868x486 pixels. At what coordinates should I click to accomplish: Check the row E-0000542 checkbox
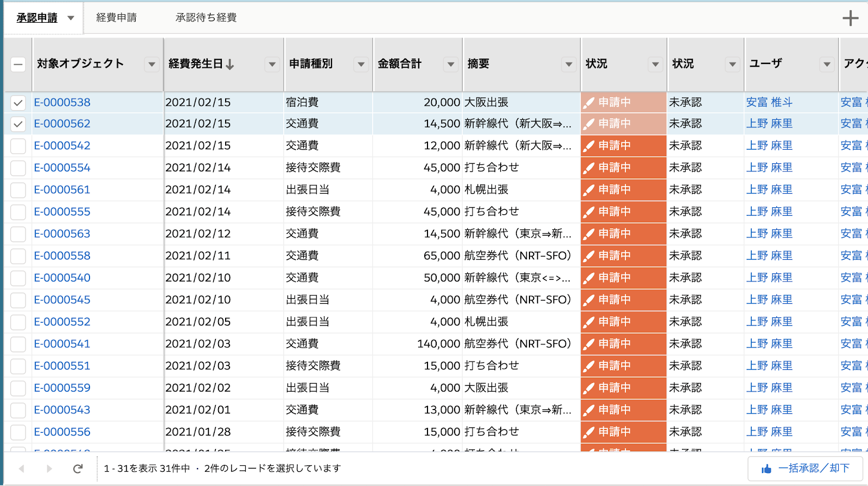pos(18,146)
